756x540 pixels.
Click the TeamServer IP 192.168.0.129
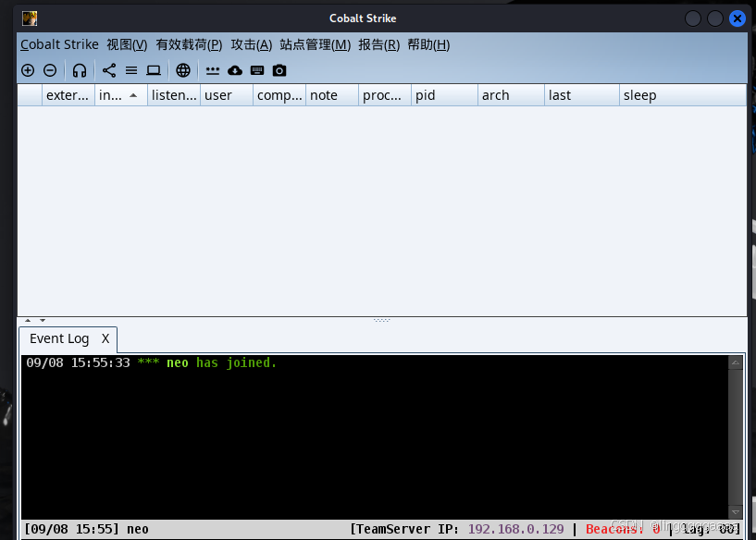coord(516,529)
